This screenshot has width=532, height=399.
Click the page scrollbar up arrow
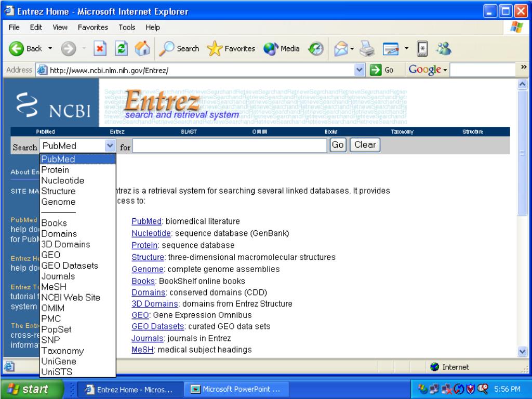(x=523, y=84)
